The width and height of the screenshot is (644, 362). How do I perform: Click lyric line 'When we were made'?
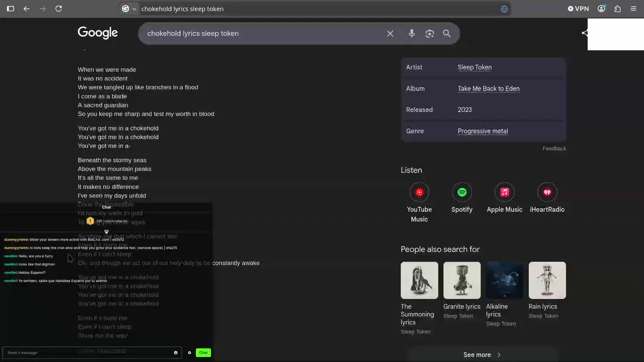(107, 70)
